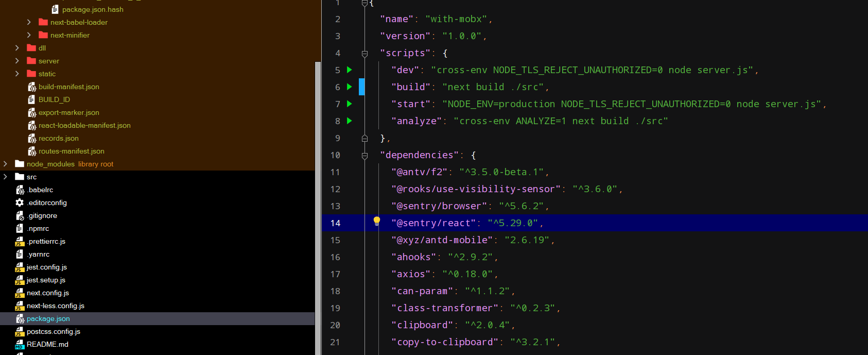This screenshot has width=868, height=355.
Task: Open next-less.config.js file
Action: click(56, 306)
